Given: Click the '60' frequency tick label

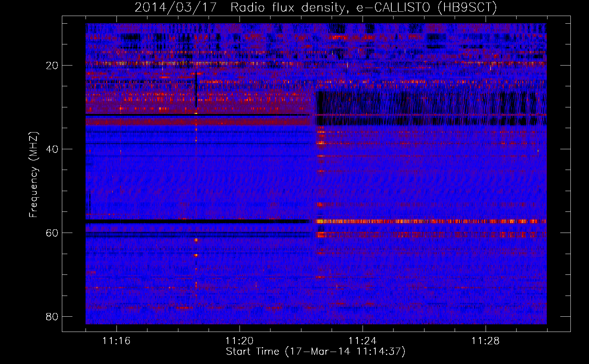Looking at the screenshot, I should pyautogui.click(x=52, y=233).
